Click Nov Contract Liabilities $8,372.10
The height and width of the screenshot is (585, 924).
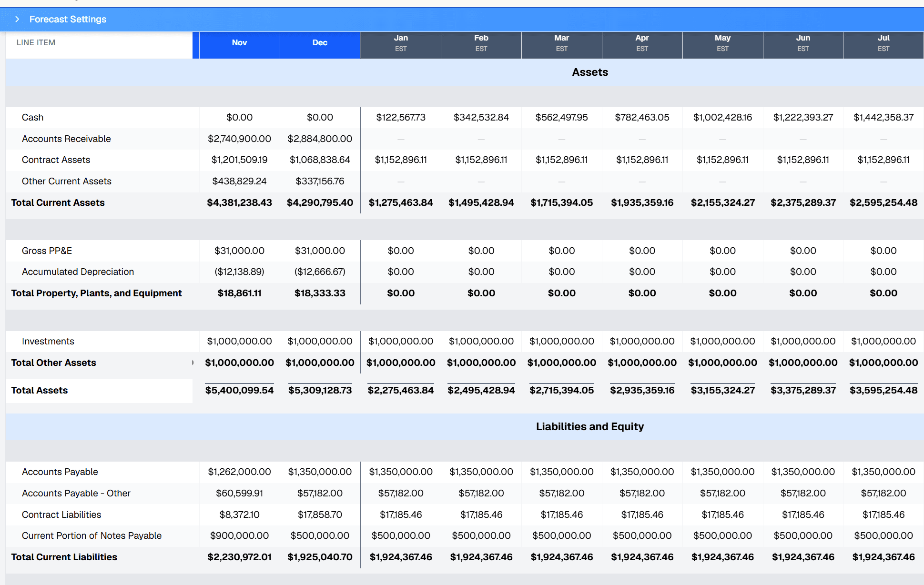click(x=239, y=514)
